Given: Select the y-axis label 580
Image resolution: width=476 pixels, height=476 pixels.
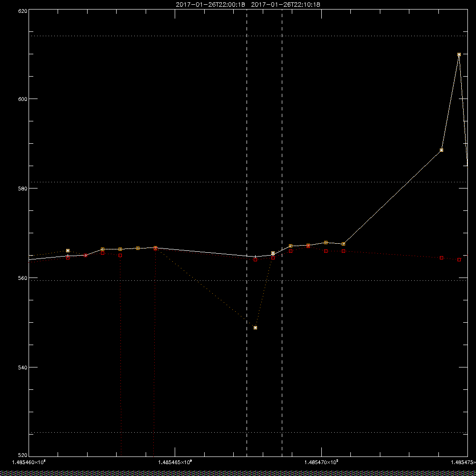Looking at the screenshot, I should tap(23, 188).
